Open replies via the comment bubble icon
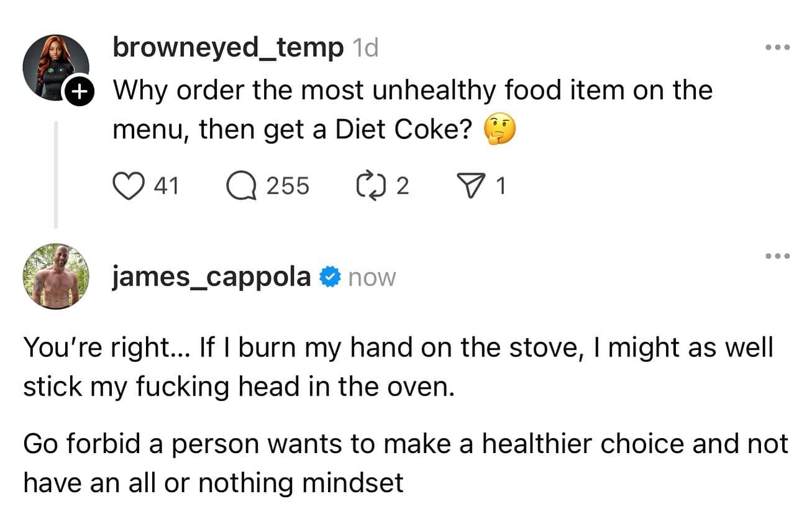Image resolution: width=812 pixels, height=522 pixels. click(242, 186)
